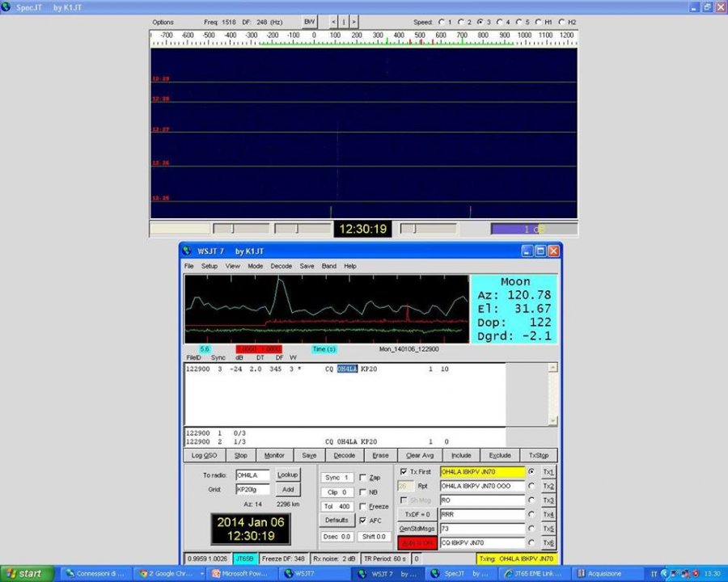
Task: Switch to SpecJT taskbar button
Action: [x=462, y=574]
